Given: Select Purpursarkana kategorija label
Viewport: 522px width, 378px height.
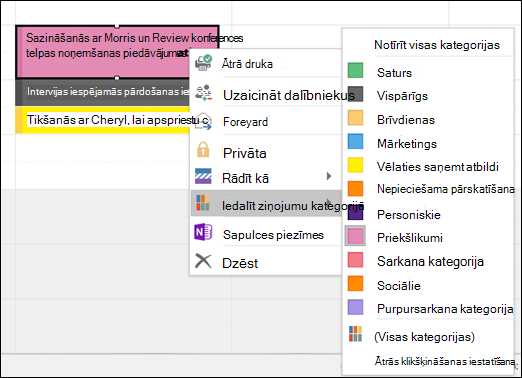Looking at the screenshot, I should [x=445, y=309].
